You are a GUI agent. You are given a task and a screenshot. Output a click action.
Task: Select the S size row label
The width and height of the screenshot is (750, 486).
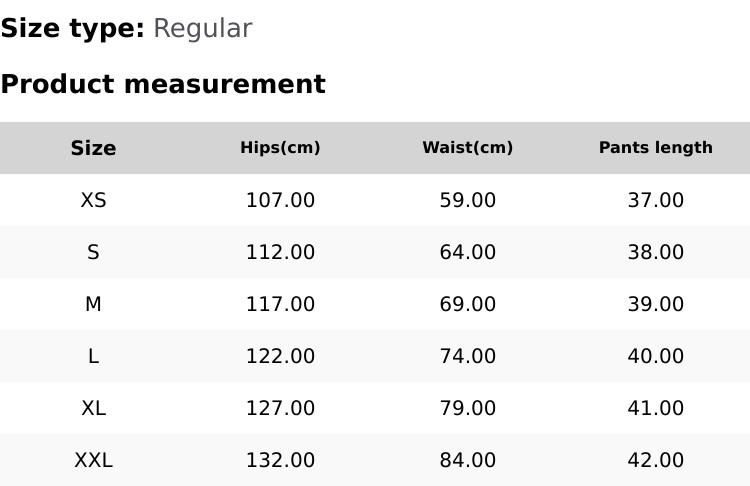[93, 252]
